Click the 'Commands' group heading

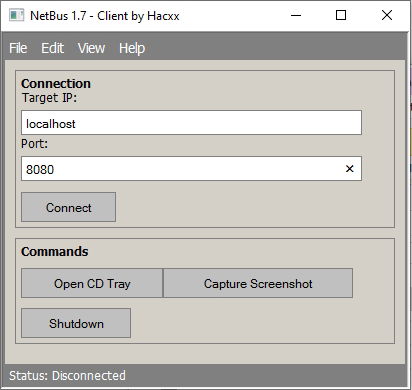click(55, 251)
